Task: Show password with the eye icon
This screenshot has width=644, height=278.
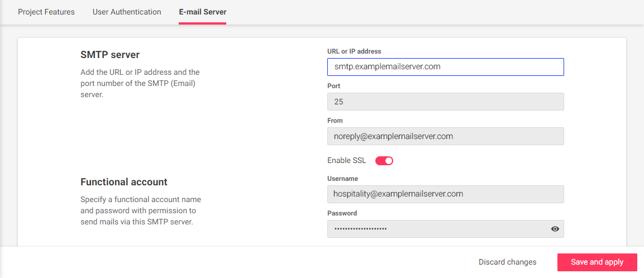Action: [555, 229]
